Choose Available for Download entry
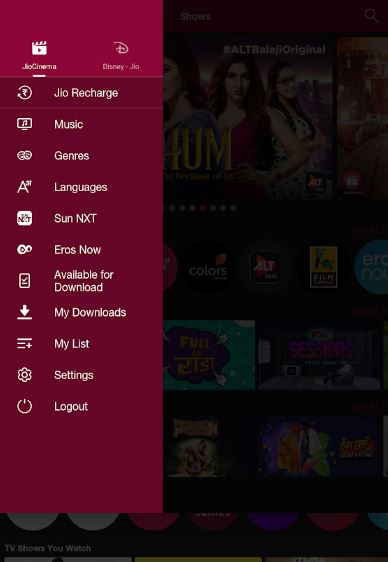388x562 pixels. [84, 281]
